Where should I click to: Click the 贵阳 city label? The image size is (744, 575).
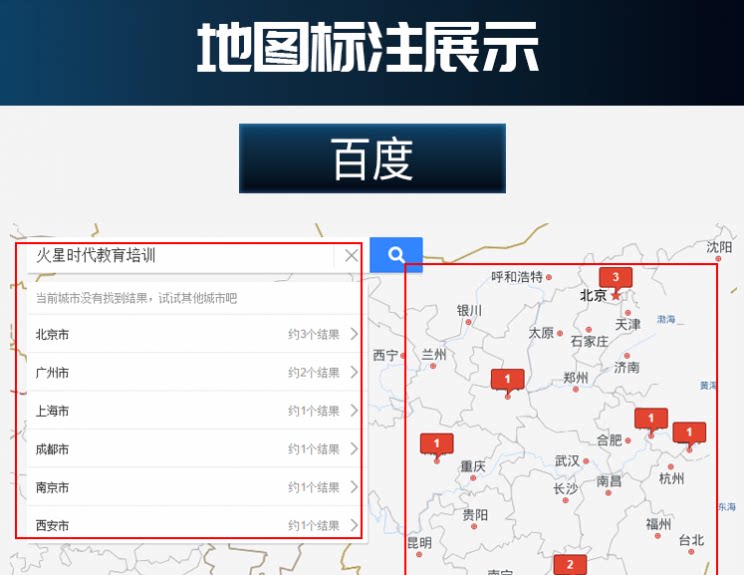475,515
